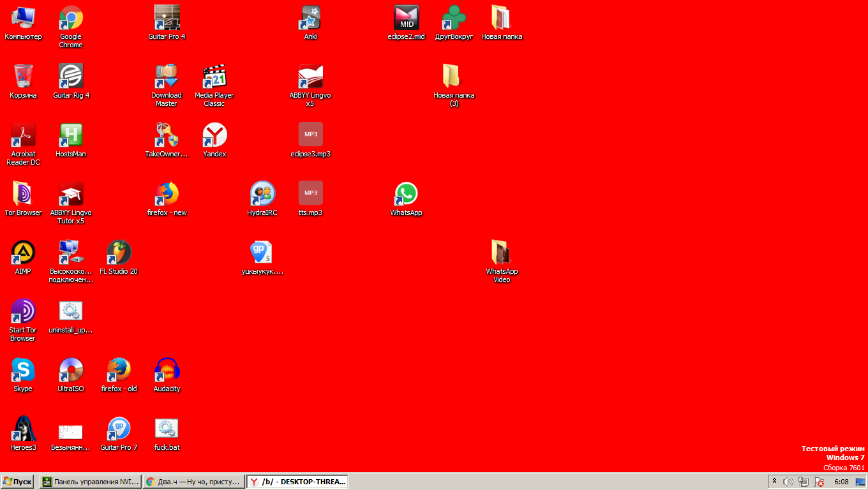Select the AIMP player shortcut
Viewport: 868px width, 490px height.
point(23,253)
